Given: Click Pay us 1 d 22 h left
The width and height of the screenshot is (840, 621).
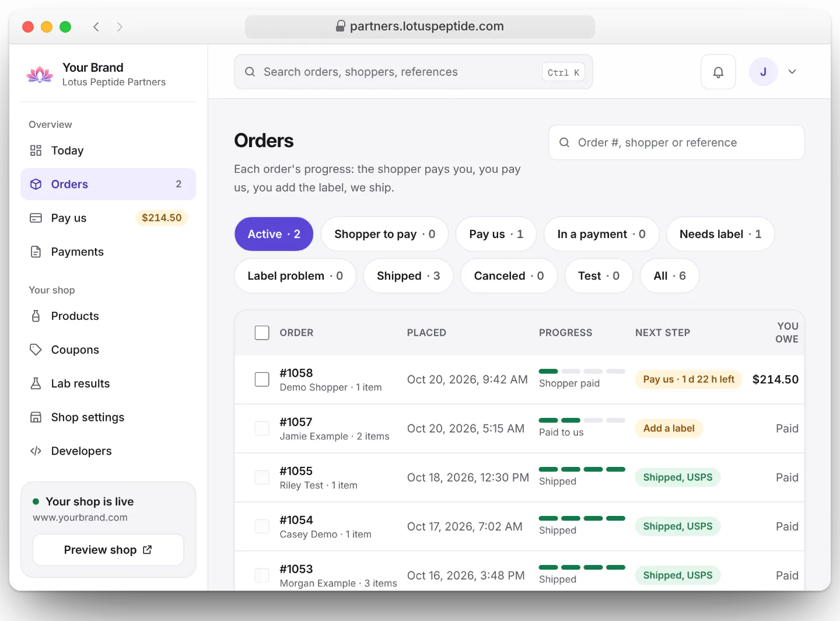Looking at the screenshot, I should (689, 379).
